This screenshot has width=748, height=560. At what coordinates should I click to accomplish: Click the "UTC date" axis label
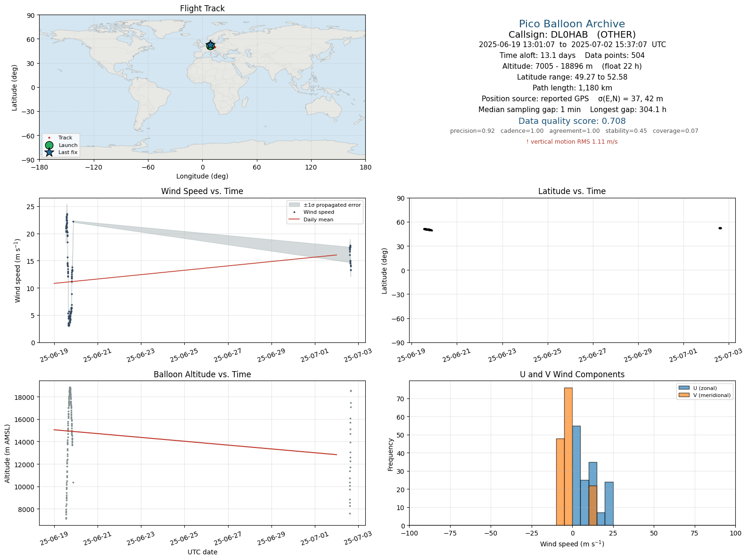pyautogui.click(x=202, y=552)
